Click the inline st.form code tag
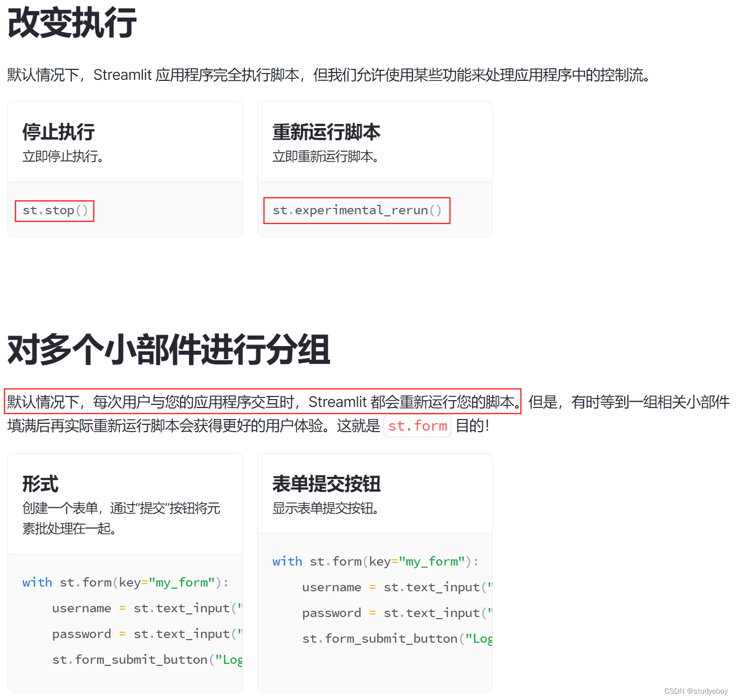This screenshot has width=736, height=700. coord(418,426)
